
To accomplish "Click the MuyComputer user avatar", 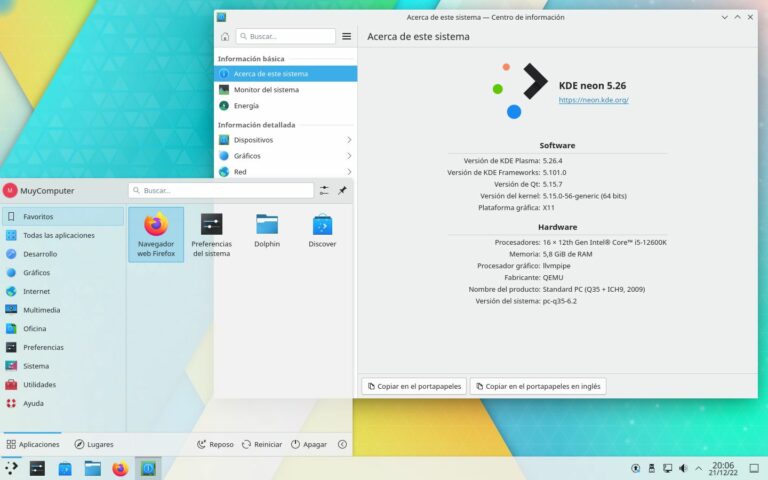I will click(10, 191).
